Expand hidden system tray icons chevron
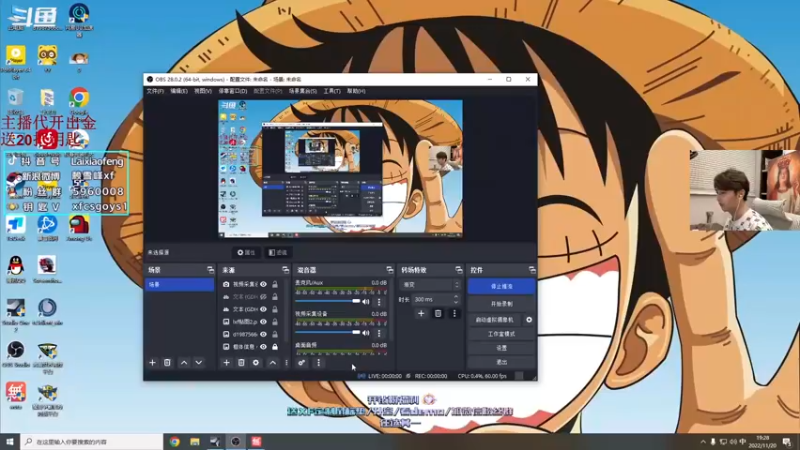 pyautogui.click(x=703, y=442)
